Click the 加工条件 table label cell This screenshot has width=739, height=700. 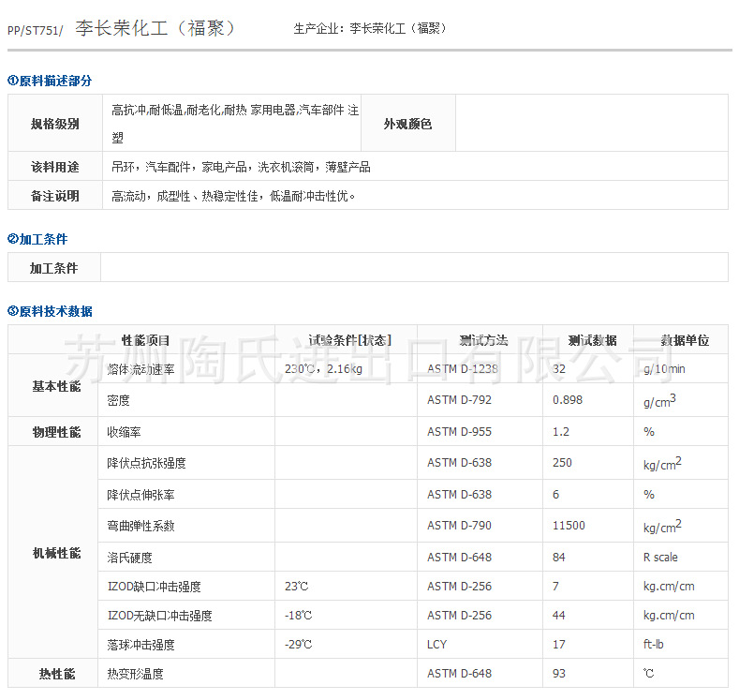53,268
